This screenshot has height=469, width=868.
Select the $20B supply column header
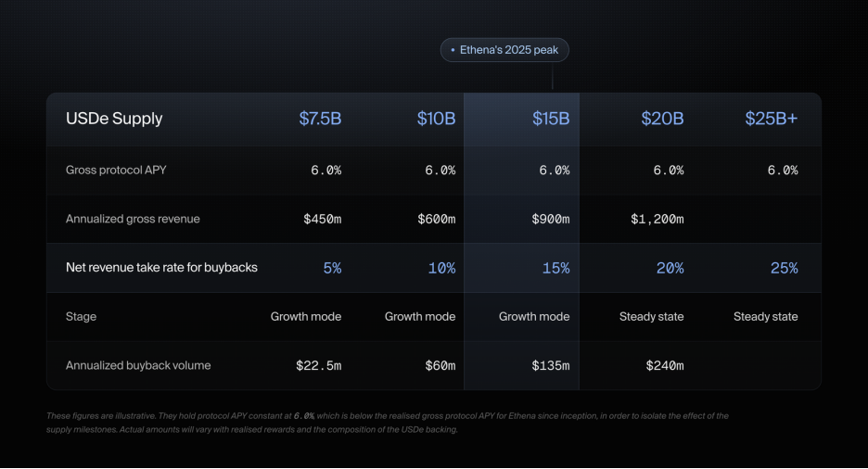coord(662,119)
